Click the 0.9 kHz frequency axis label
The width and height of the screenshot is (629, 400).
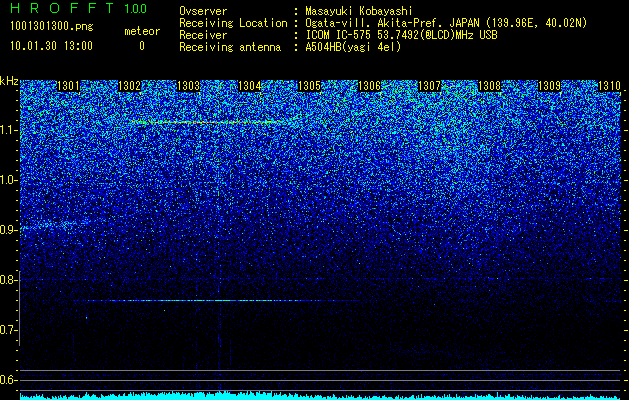pos(8,230)
